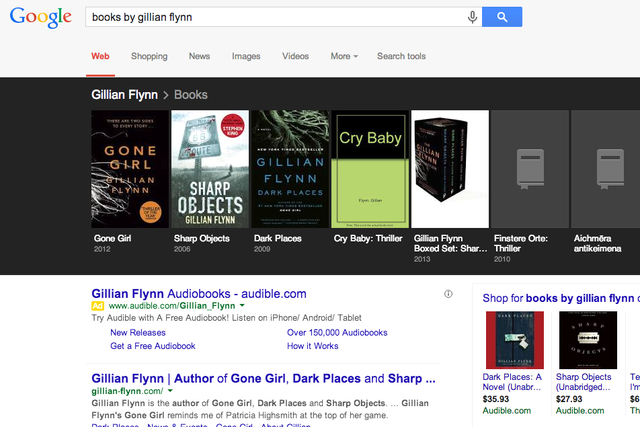
Task: Click the Books breadcrumb label
Action: click(x=191, y=95)
